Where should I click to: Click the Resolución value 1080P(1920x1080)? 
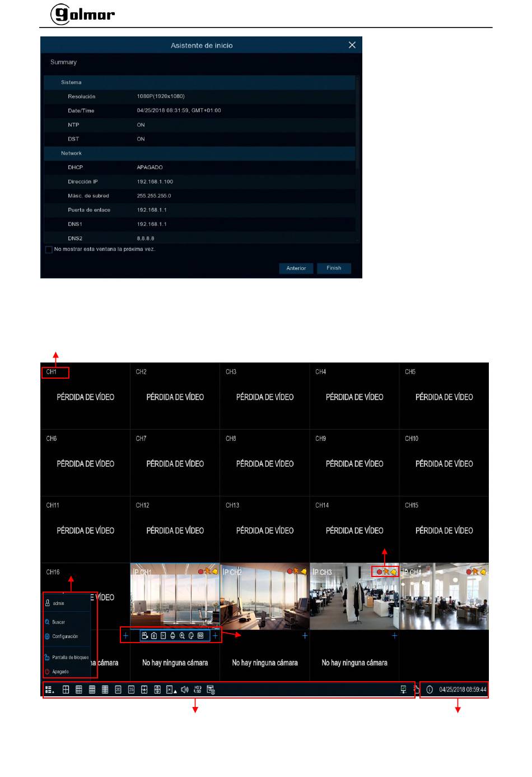(161, 96)
